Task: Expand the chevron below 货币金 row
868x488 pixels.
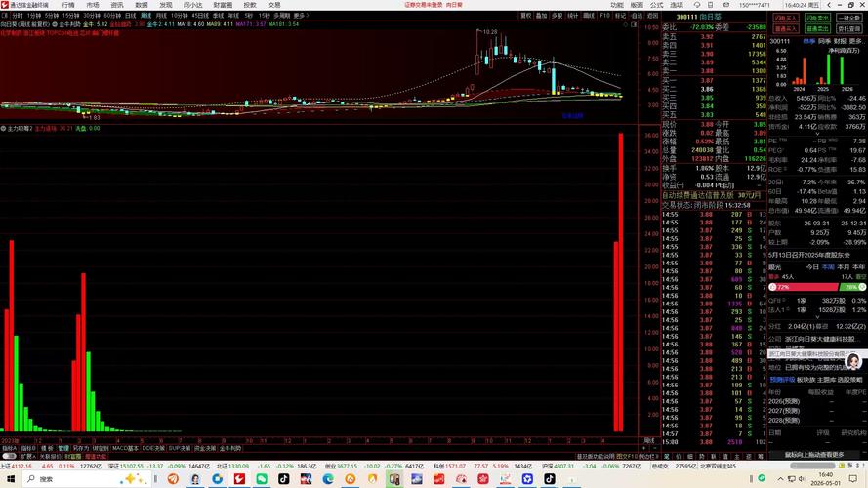Action: click(x=817, y=134)
